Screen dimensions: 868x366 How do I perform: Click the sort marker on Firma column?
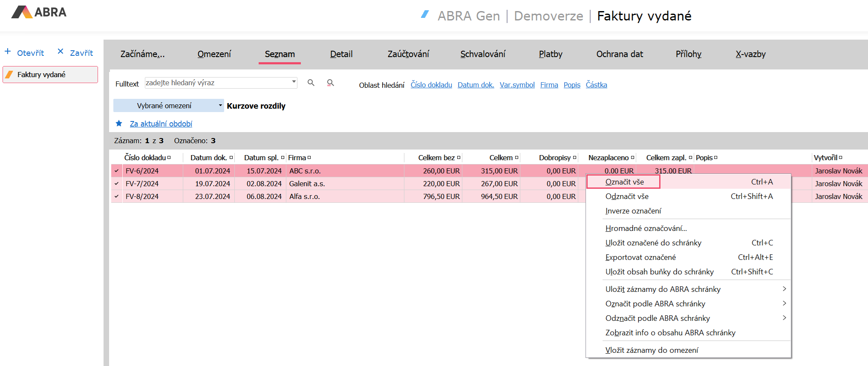tap(309, 158)
